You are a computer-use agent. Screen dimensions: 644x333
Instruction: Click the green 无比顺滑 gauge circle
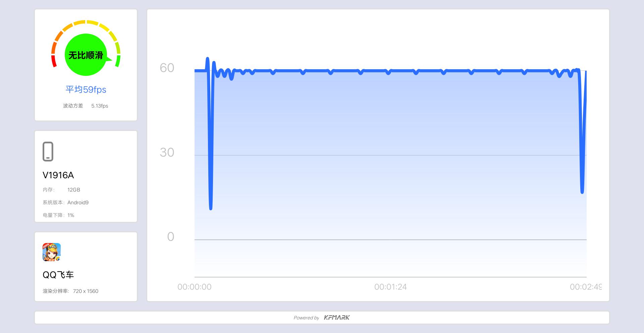pos(86,55)
